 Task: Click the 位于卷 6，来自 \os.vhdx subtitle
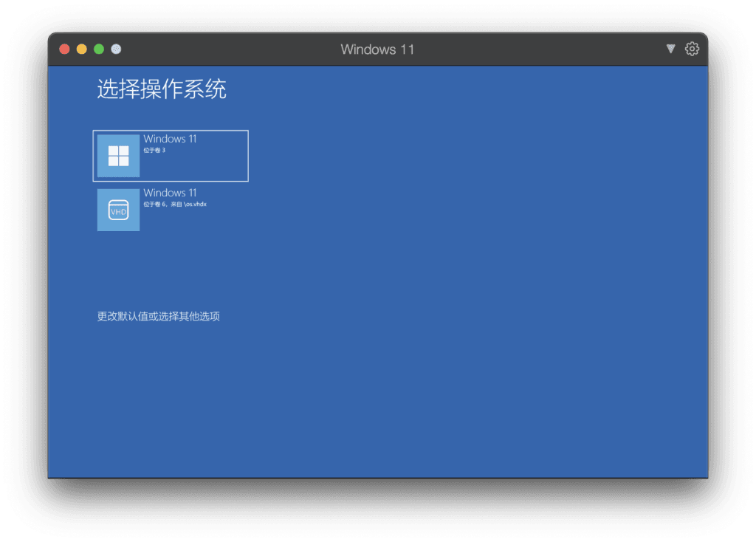click(x=175, y=205)
